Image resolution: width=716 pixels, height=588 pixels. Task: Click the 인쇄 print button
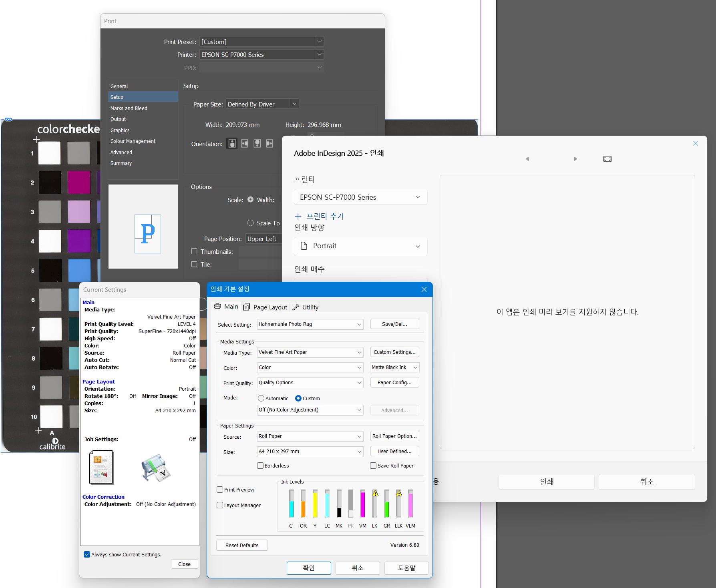tap(547, 482)
